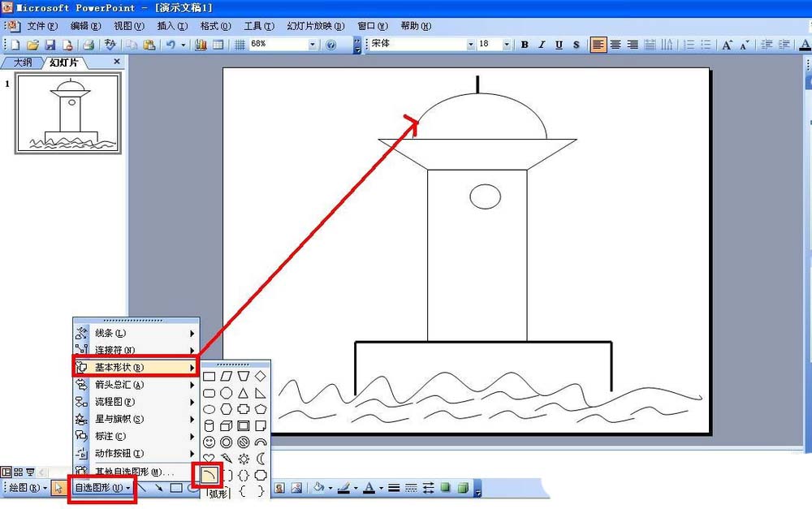Select the sun shape in the palette
This screenshot has width=812, height=509.
(244, 458)
